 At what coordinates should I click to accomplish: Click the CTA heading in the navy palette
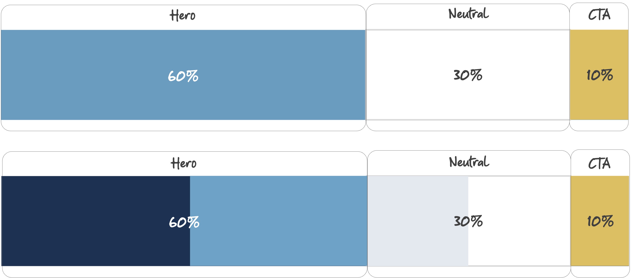click(x=599, y=164)
